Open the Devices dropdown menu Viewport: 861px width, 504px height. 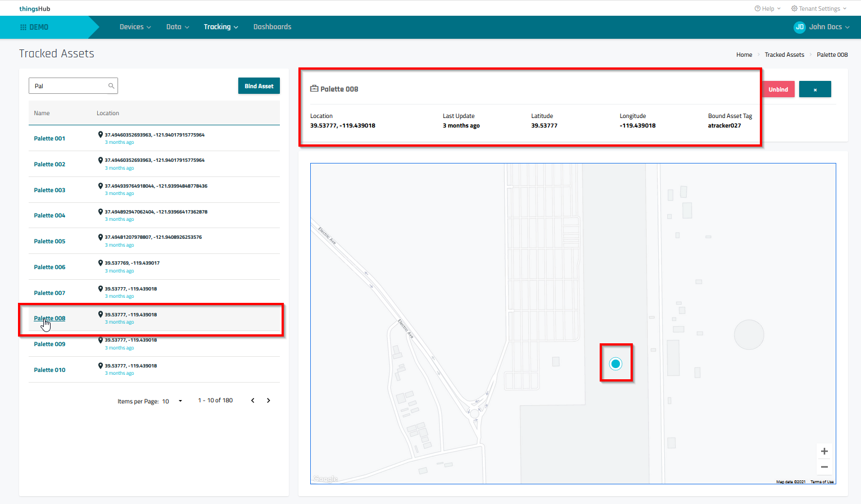135,27
